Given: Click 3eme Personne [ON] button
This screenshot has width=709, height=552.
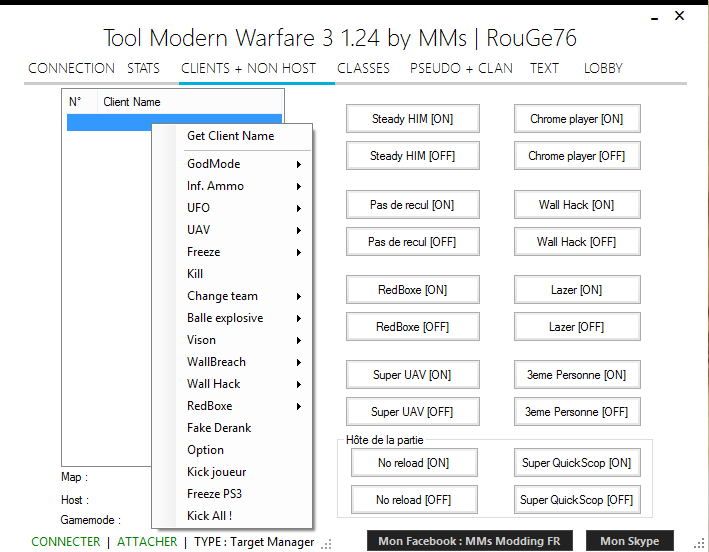Looking at the screenshot, I should pos(577,375).
